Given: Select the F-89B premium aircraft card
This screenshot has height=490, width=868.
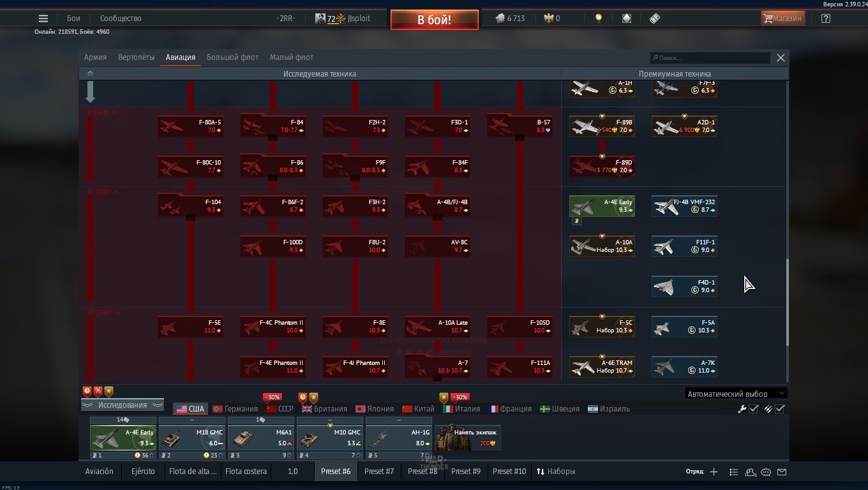Looking at the screenshot, I should click(602, 126).
